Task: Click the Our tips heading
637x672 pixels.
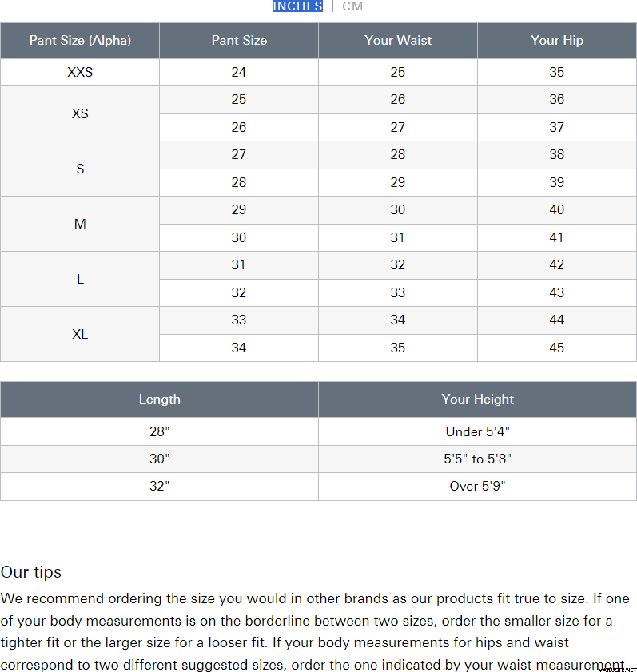Action: pos(31,572)
